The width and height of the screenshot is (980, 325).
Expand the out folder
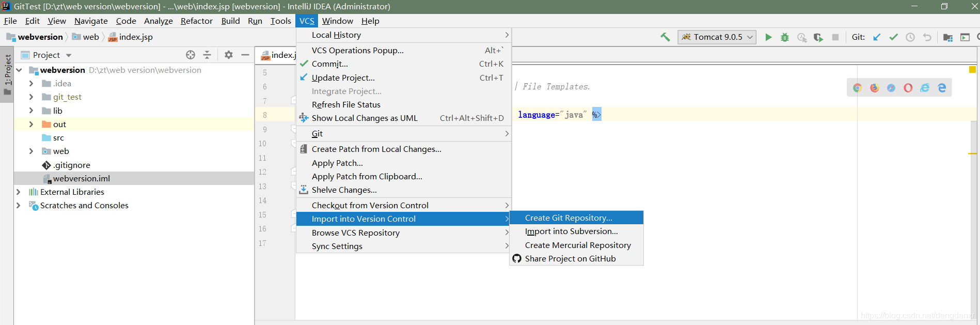point(31,124)
